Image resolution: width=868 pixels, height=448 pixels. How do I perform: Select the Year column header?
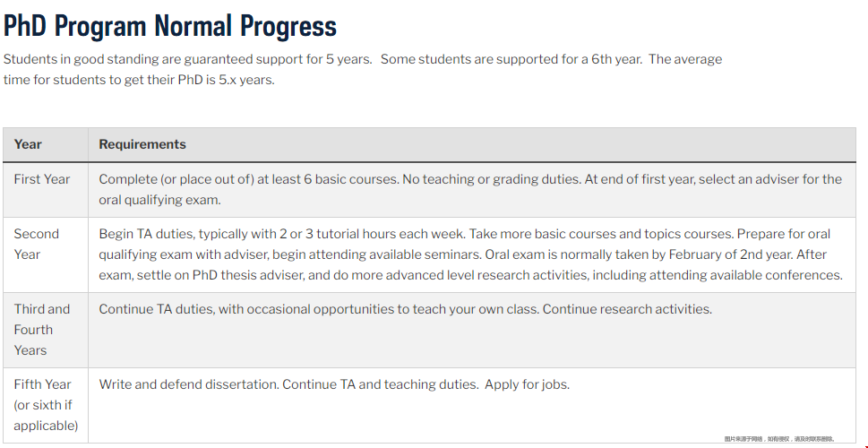(28, 144)
